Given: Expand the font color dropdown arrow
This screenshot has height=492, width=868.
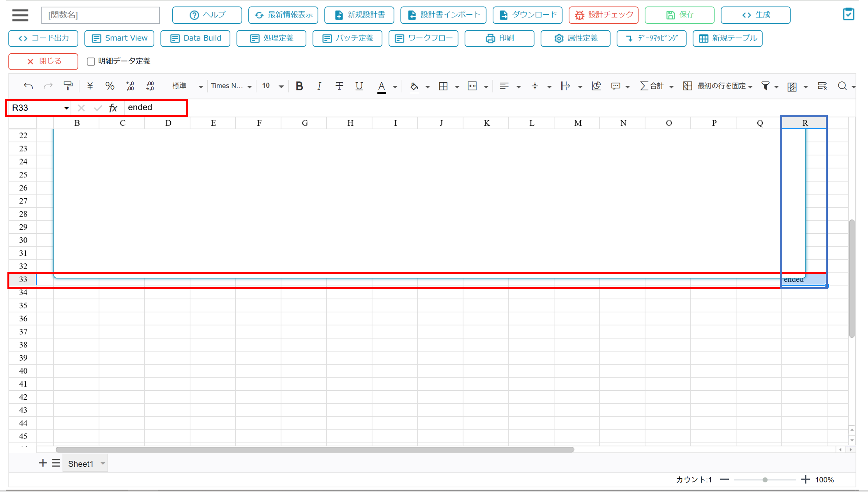Looking at the screenshot, I should coord(395,86).
